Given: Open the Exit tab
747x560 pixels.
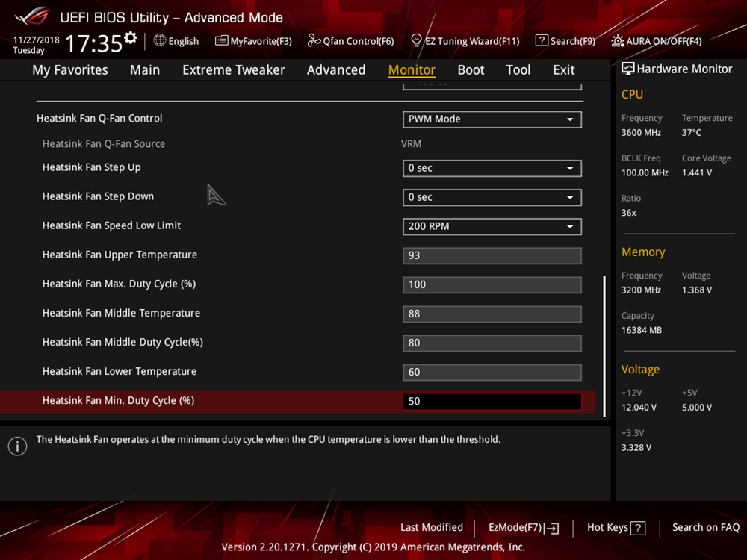Looking at the screenshot, I should [563, 70].
